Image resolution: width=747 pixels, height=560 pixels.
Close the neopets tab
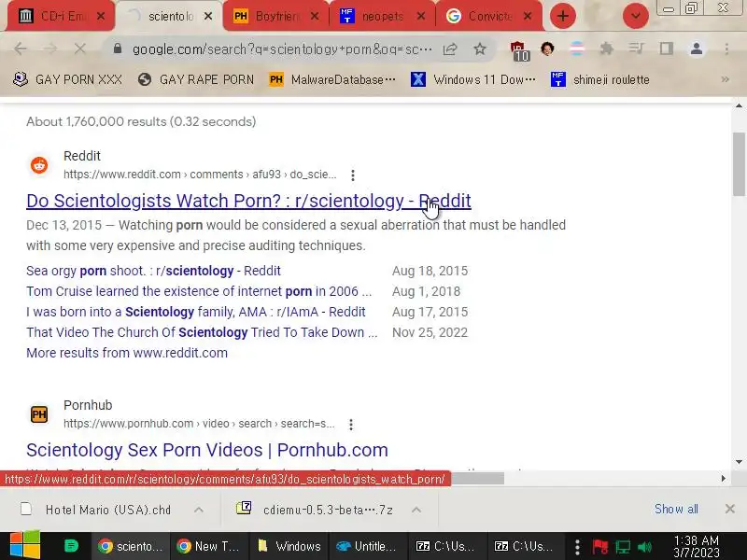tap(421, 16)
